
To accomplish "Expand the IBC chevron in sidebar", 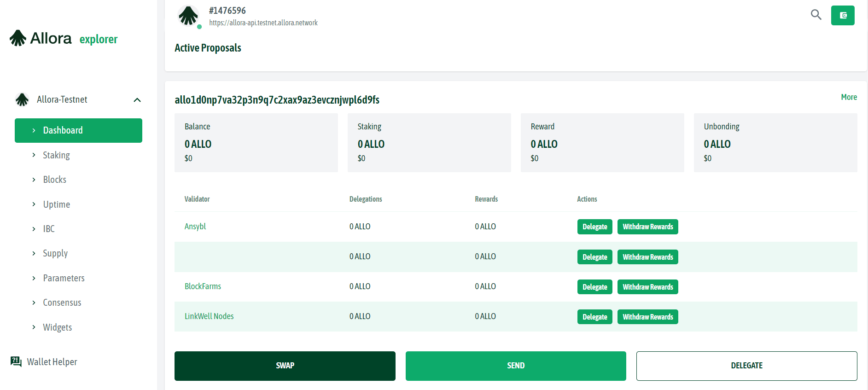I will click(34, 229).
